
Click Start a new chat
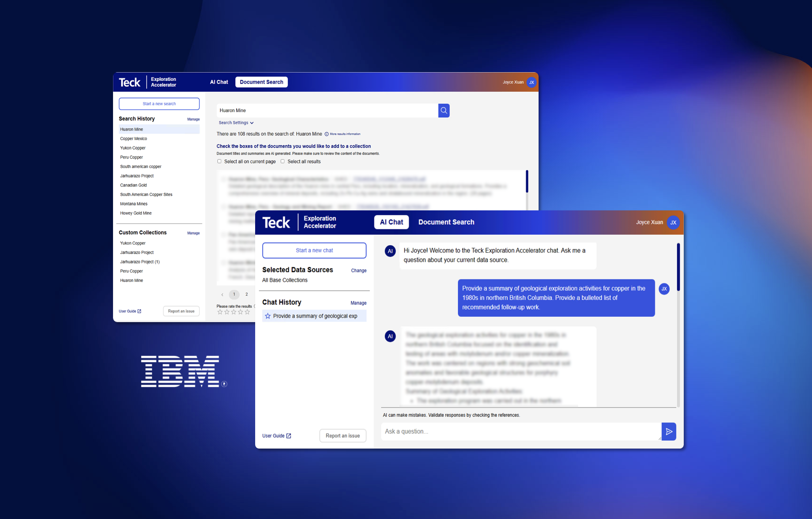tap(314, 250)
